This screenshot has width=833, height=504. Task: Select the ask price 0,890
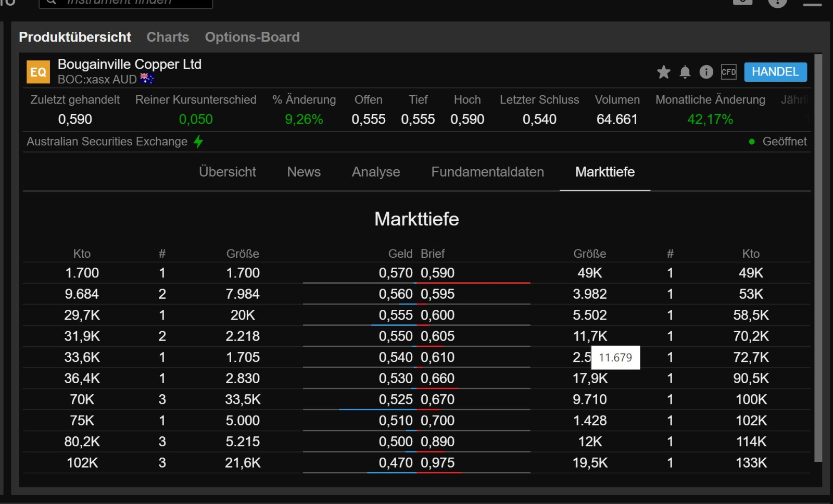point(438,442)
